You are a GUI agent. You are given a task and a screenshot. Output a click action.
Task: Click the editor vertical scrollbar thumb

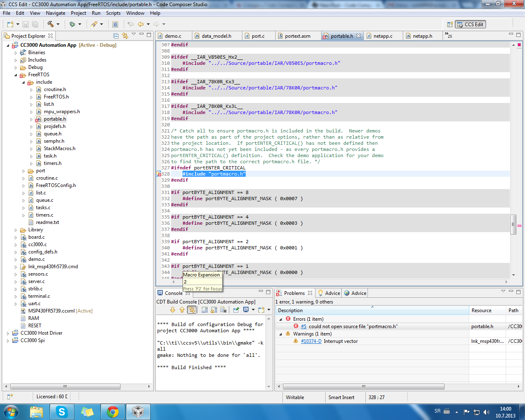pyautogui.click(x=513, y=224)
